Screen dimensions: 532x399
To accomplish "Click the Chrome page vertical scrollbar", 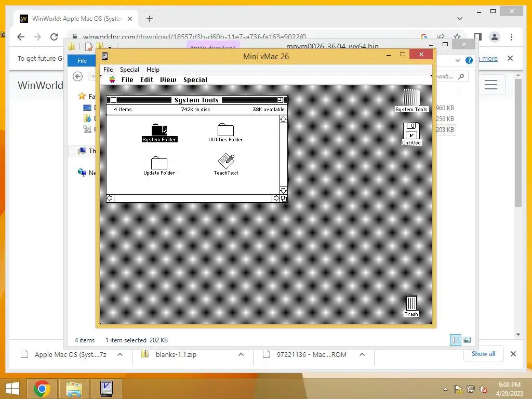I will pyautogui.click(x=518, y=142).
